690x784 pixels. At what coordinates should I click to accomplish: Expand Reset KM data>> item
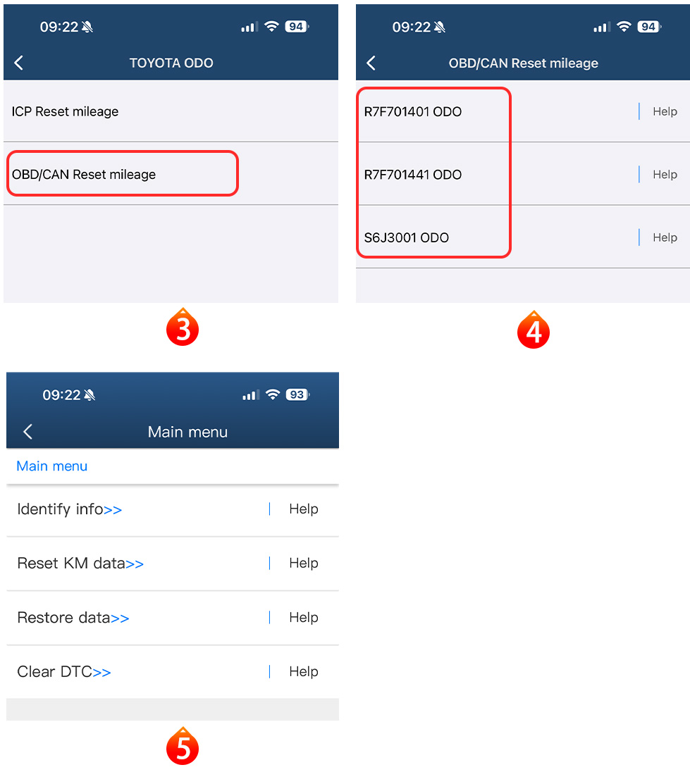coord(80,564)
